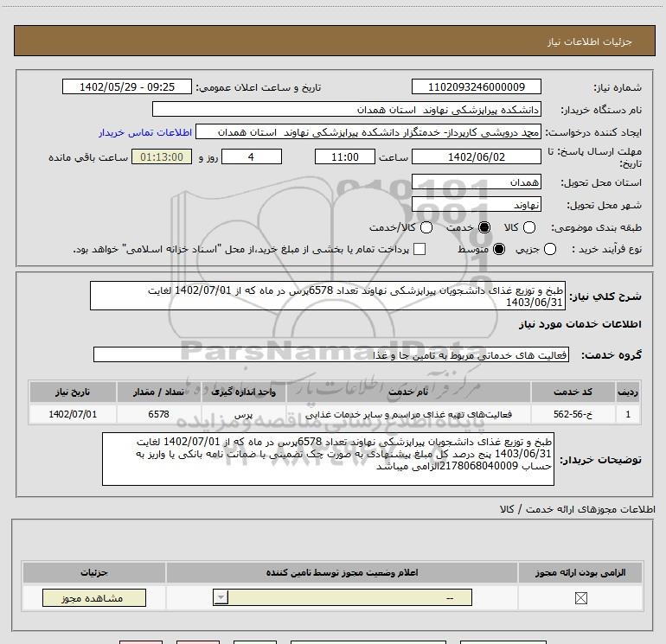Click the شماره نیاز field 1102093246000009
The image size is (666, 644).
pos(476,87)
